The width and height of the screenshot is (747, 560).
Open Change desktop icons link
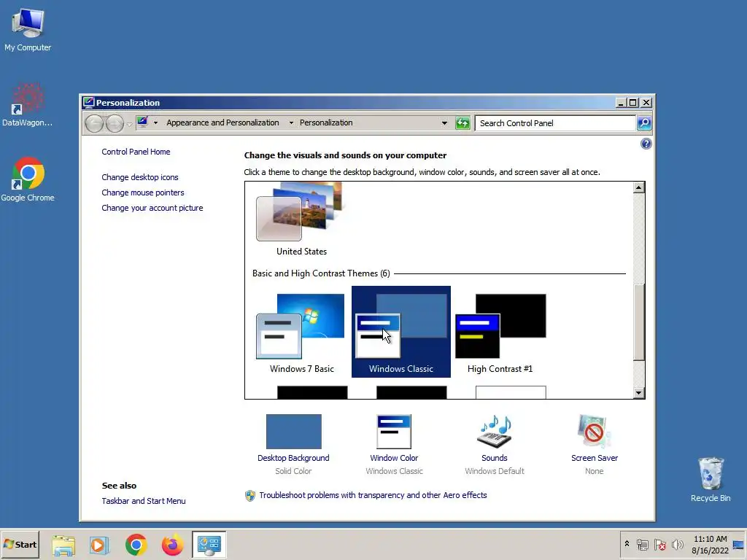140,177
